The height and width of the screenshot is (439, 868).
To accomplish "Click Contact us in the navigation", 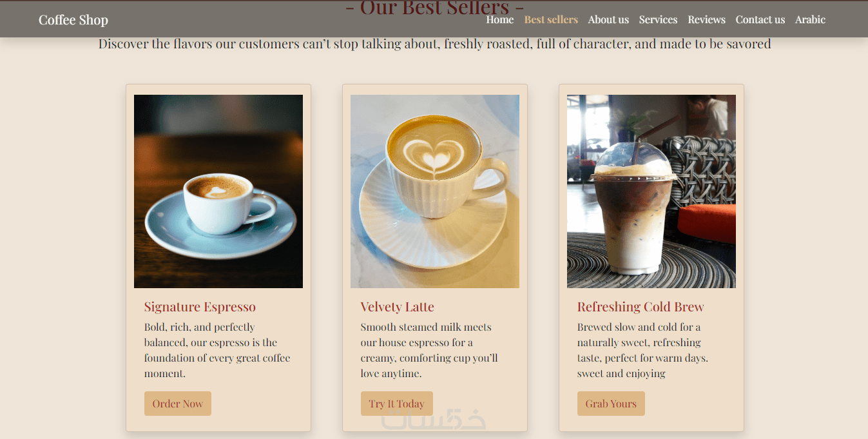I will tap(760, 19).
